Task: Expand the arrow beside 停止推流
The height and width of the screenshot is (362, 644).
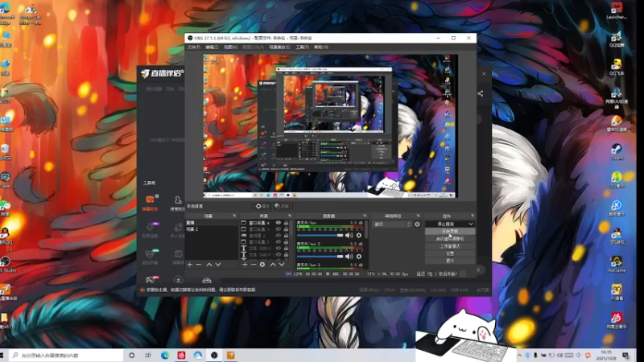Action: pos(471,224)
